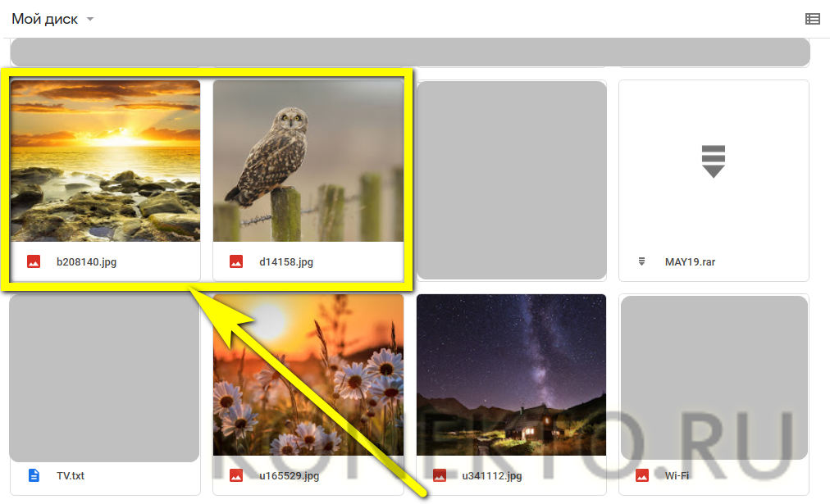The width and height of the screenshot is (830, 504).
Task: Click the Мой диск title
Action: (45, 19)
